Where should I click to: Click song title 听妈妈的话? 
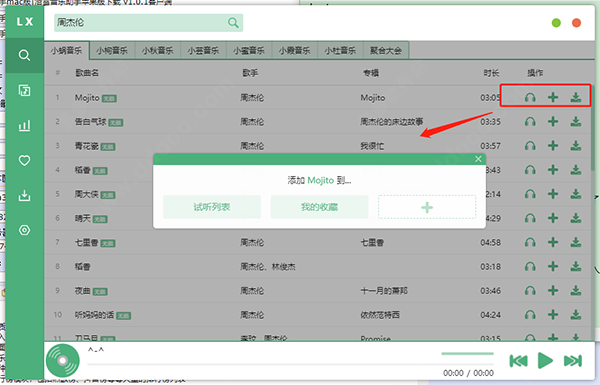click(95, 315)
